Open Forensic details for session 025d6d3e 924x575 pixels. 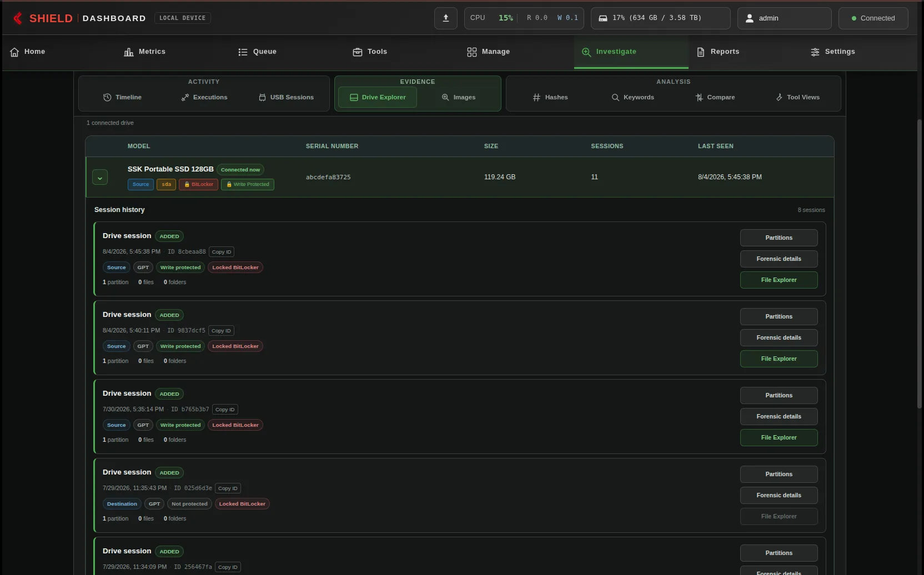tap(779, 495)
